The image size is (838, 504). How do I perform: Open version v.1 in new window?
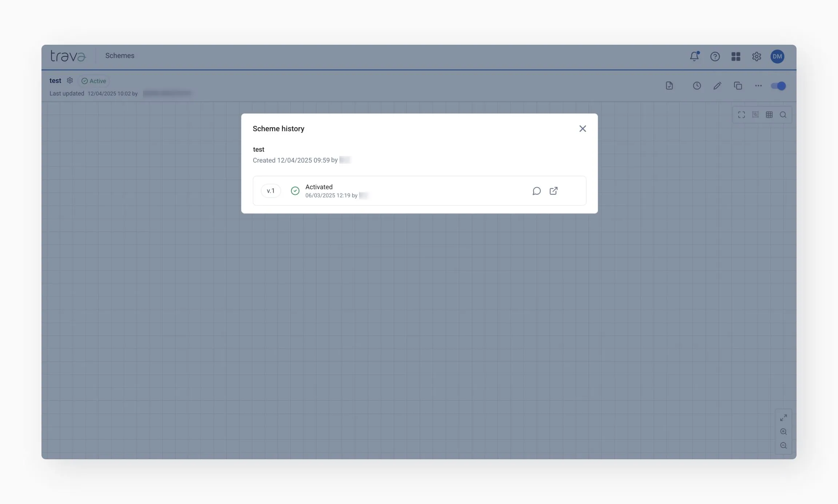coord(554,191)
